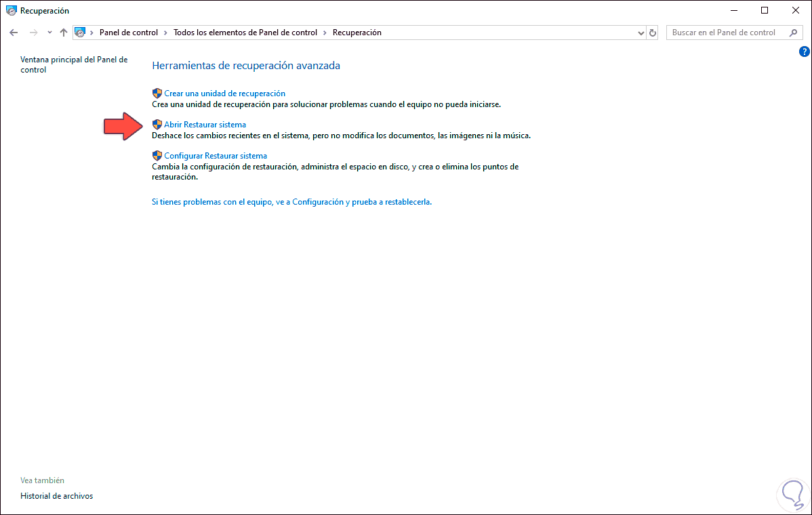Click the shield icon beside Abrir Restaurar sistema

[x=157, y=124]
